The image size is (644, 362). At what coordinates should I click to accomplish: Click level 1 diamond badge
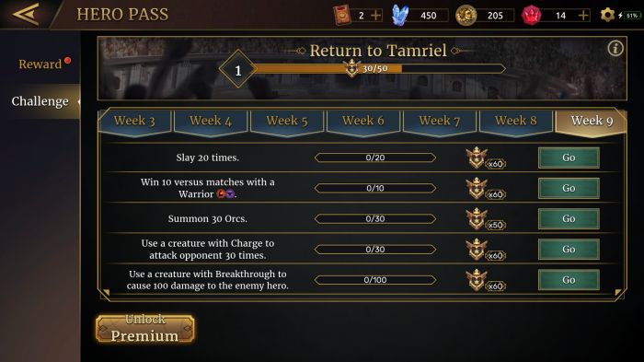[x=238, y=70]
